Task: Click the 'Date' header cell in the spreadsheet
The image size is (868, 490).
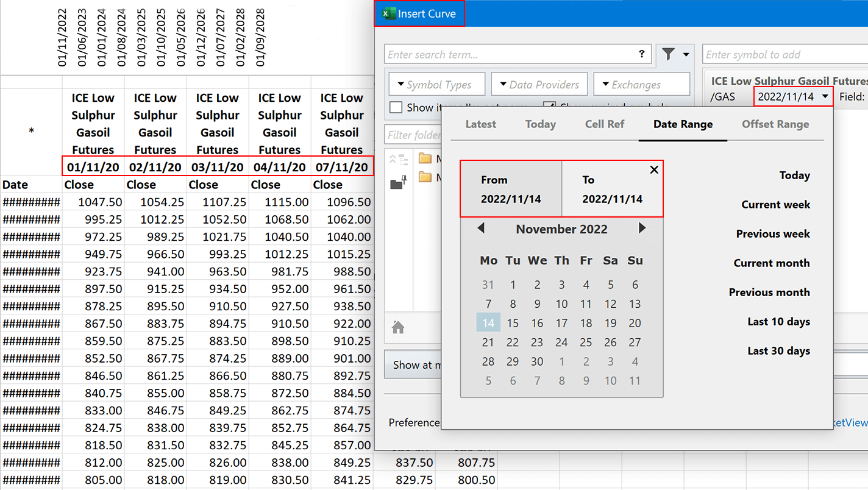Action: [x=31, y=185]
